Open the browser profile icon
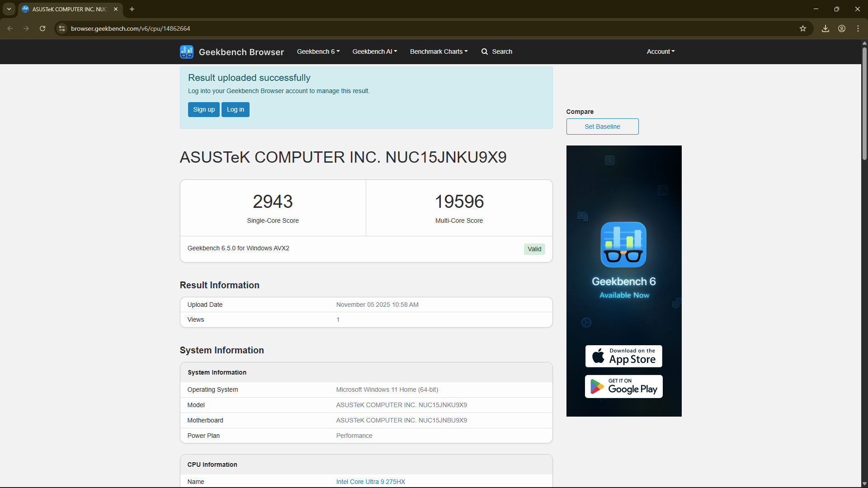 click(x=842, y=28)
